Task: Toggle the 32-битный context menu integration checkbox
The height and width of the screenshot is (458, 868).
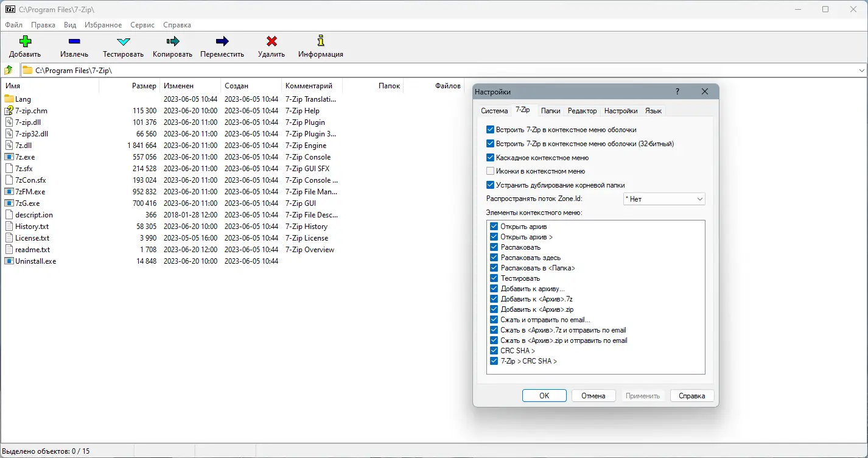Action: (490, 144)
